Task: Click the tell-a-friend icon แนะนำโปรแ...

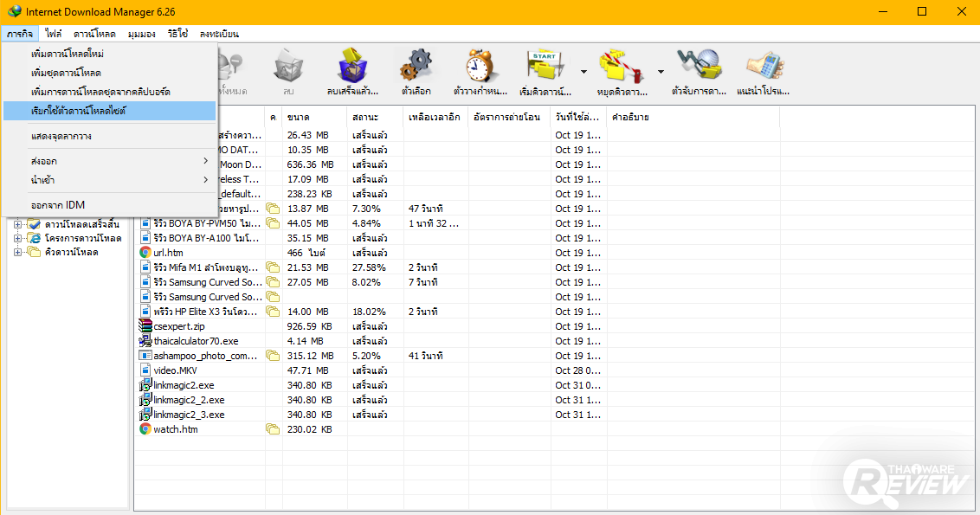Action: point(764,66)
